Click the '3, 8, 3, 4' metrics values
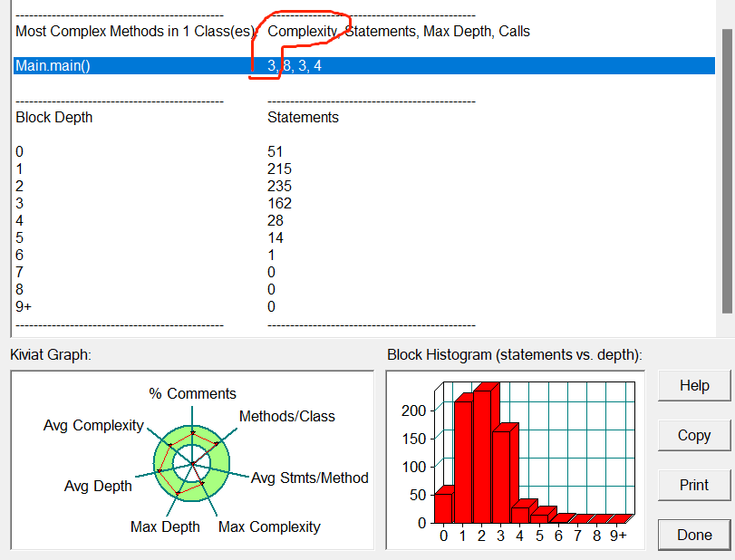Viewport: 735px width, 560px height. [x=295, y=65]
